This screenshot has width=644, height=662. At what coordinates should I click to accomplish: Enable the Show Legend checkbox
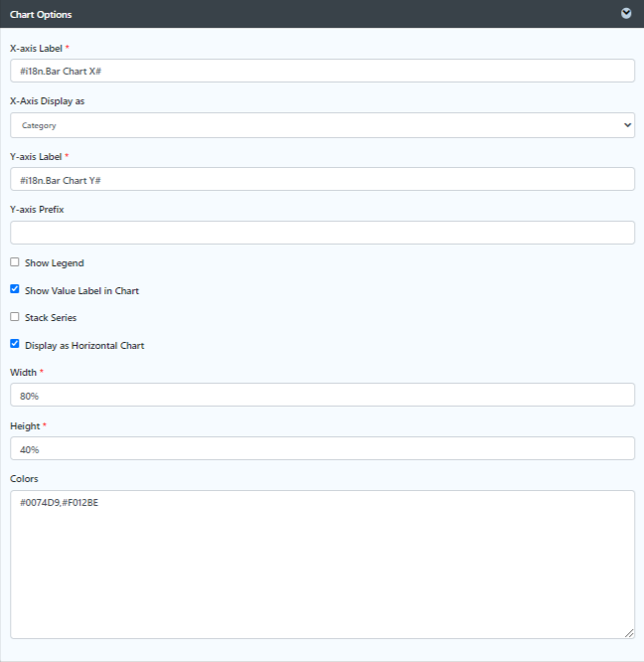(x=15, y=262)
